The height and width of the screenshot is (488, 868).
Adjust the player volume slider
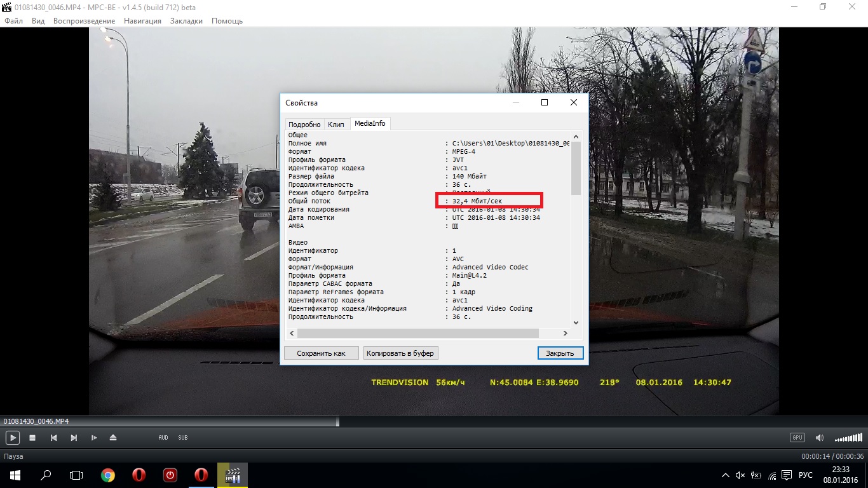coord(848,438)
